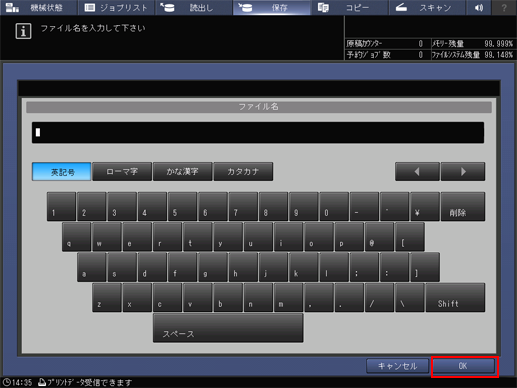Move cursor left with the left arrow button

(417, 172)
